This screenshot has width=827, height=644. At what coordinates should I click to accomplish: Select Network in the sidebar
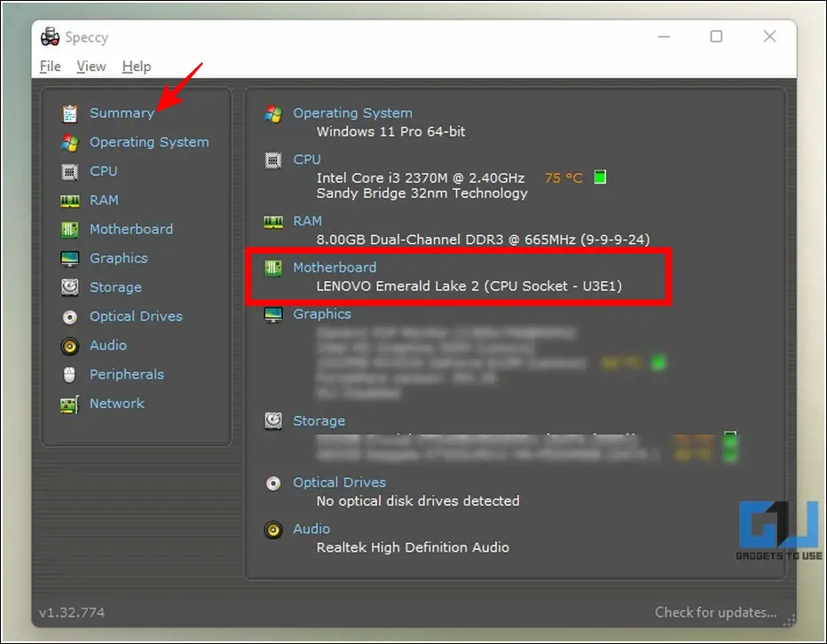[117, 403]
